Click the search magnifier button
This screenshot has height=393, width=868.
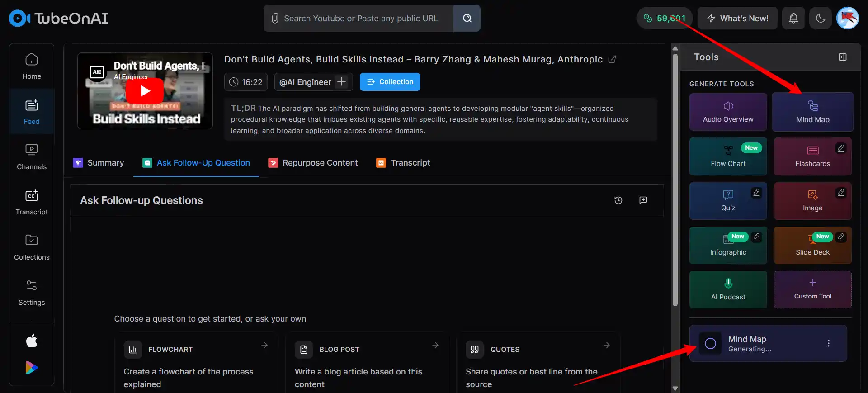pos(467,18)
